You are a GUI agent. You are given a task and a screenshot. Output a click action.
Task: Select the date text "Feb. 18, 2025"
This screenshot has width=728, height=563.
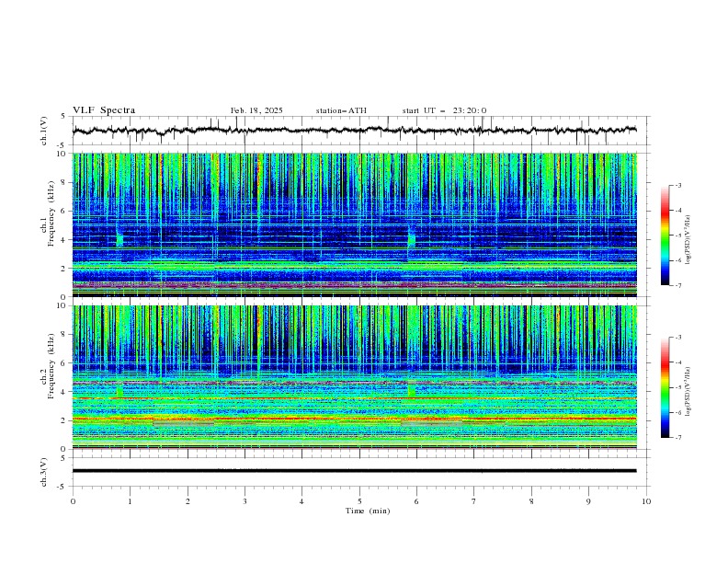(256, 110)
